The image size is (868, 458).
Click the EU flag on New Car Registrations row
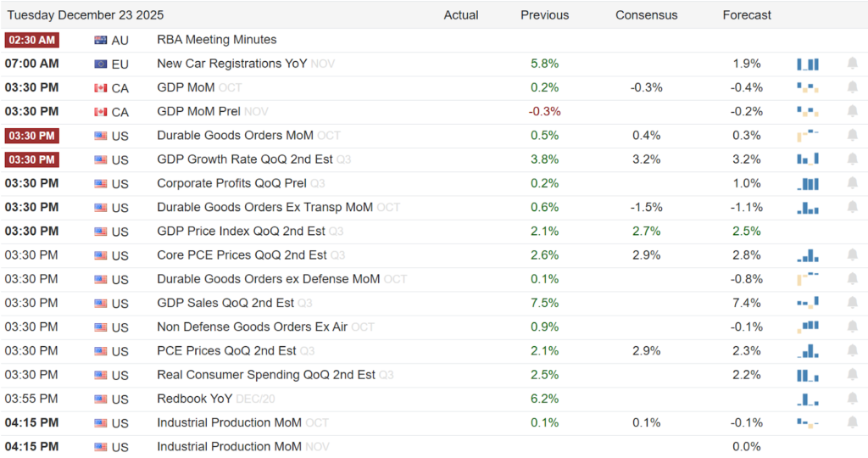(101, 64)
